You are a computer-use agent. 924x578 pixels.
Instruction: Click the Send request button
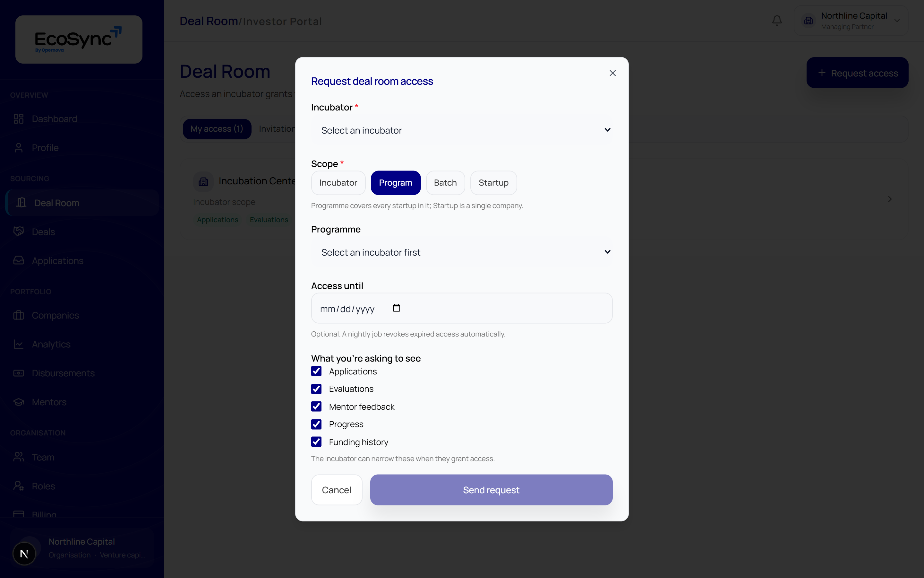pos(491,490)
